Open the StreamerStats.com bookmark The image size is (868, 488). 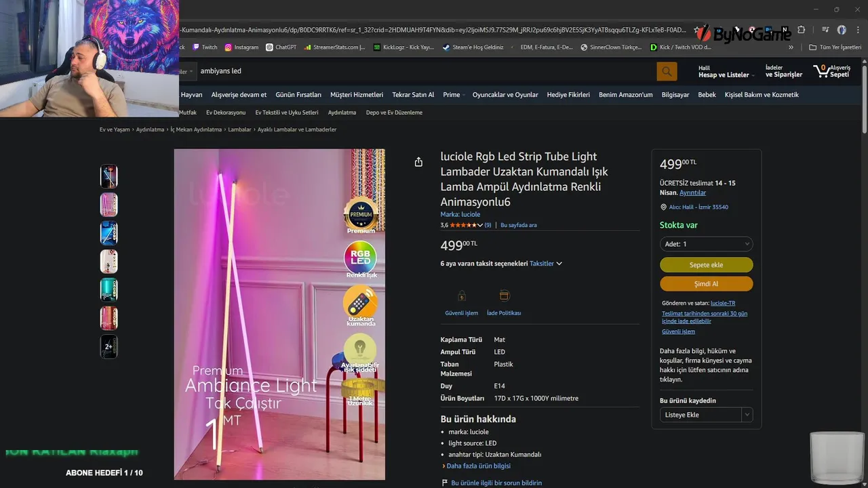click(335, 47)
